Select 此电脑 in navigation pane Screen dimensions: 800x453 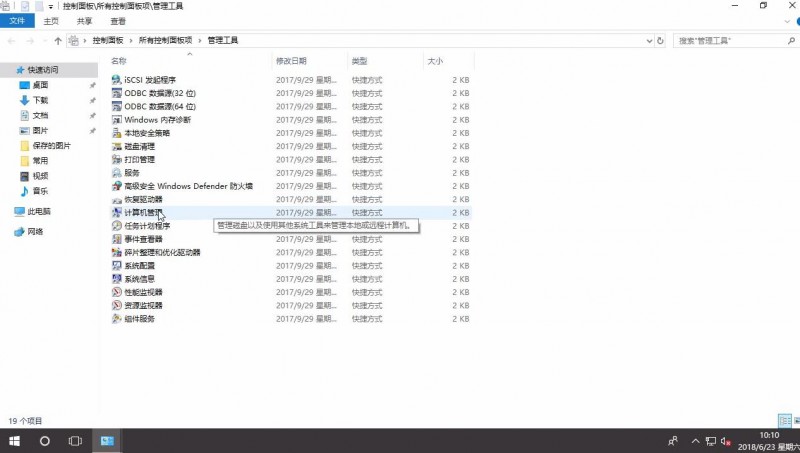[39, 212]
